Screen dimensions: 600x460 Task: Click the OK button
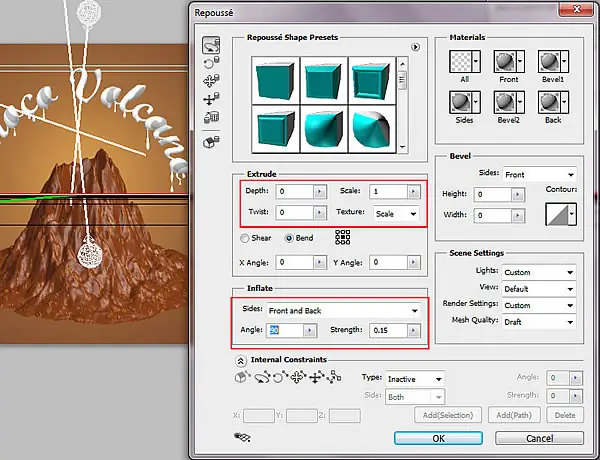(438, 438)
